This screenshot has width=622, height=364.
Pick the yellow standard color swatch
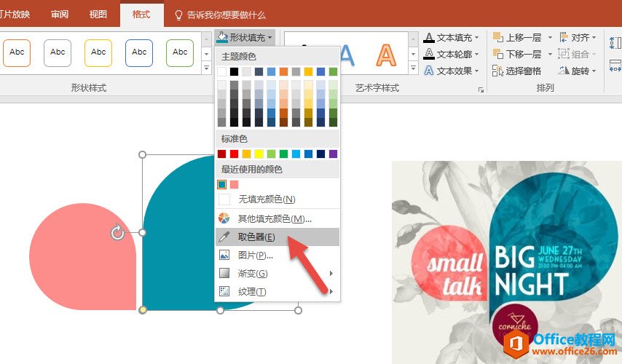[x=259, y=154]
